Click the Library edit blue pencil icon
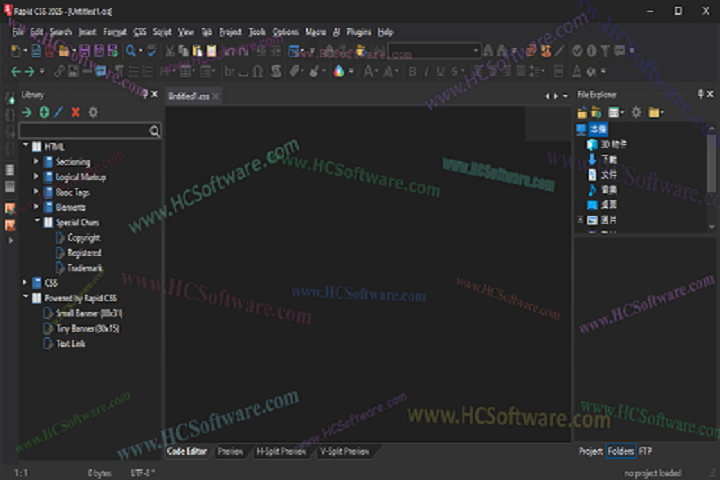 pos(58,112)
